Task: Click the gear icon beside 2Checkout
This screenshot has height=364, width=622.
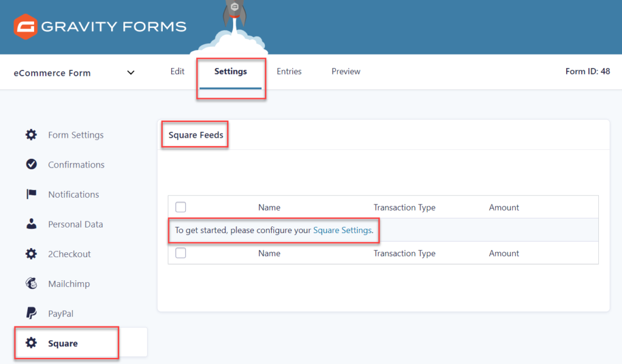Action: click(x=31, y=254)
